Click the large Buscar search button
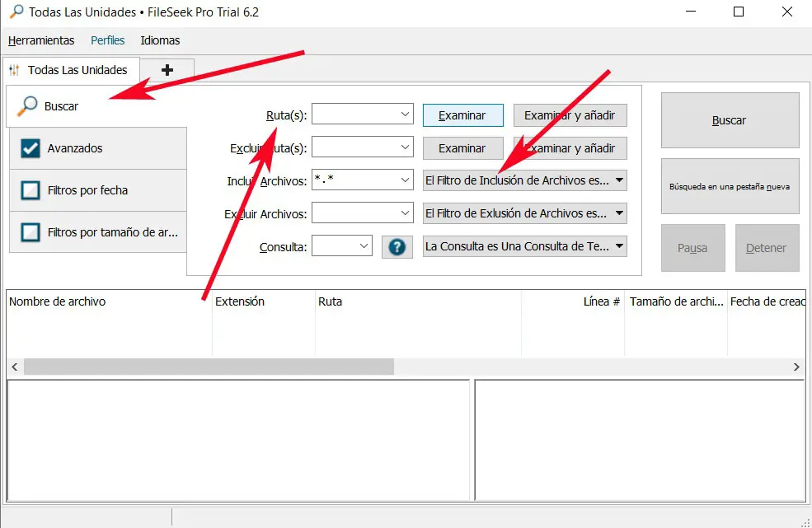812x528 pixels. pyautogui.click(x=730, y=120)
